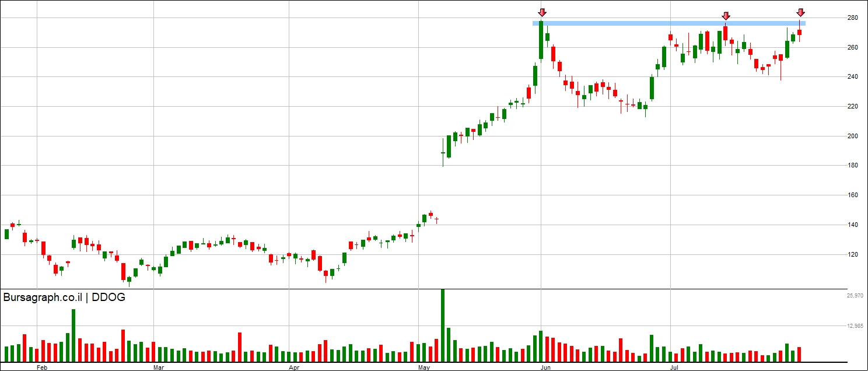Viewport: 868px width, 371px height.
Task: Click the 240 price axis label
Action: tap(852, 76)
